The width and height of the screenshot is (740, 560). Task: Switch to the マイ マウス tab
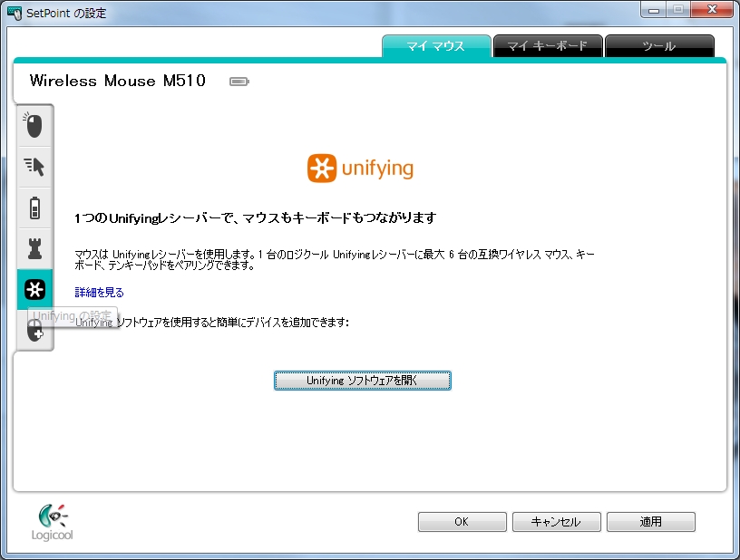436,45
